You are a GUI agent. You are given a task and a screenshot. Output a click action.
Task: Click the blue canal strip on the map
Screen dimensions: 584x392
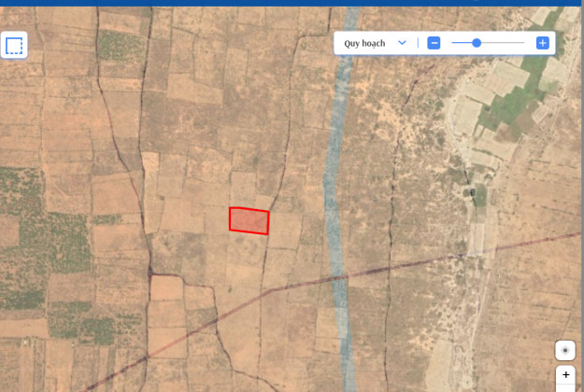tap(330, 187)
